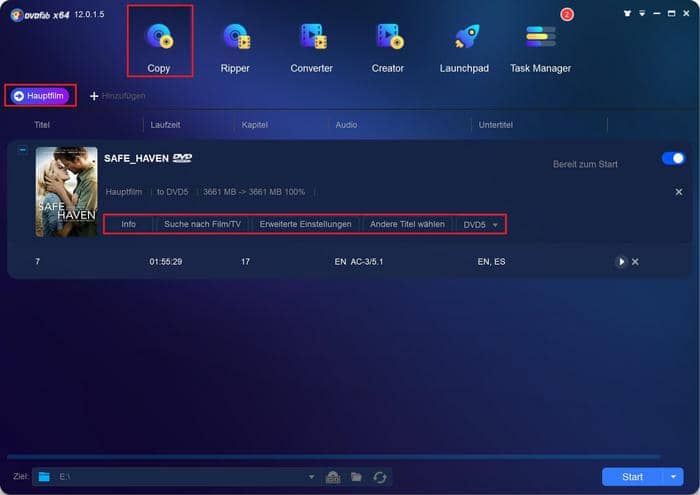Screen dimensions: 700x495
Task: Click the refresh destination icon
Action: click(380, 477)
